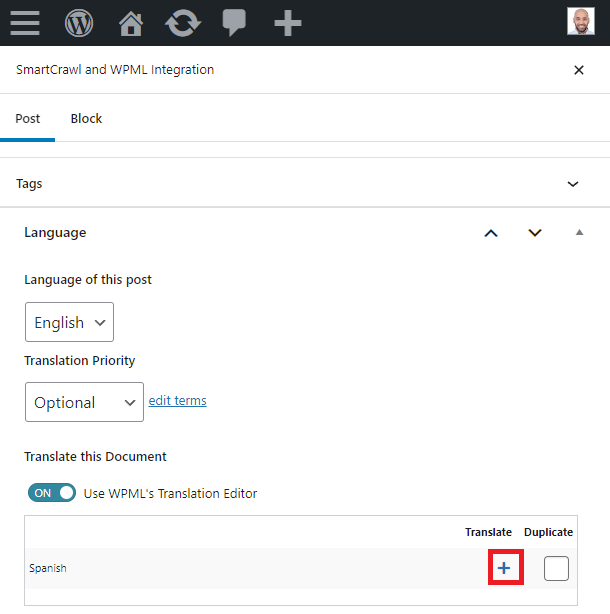
Task: Open the Optional translation priority dropdown
Action: (x=84, y=402)
